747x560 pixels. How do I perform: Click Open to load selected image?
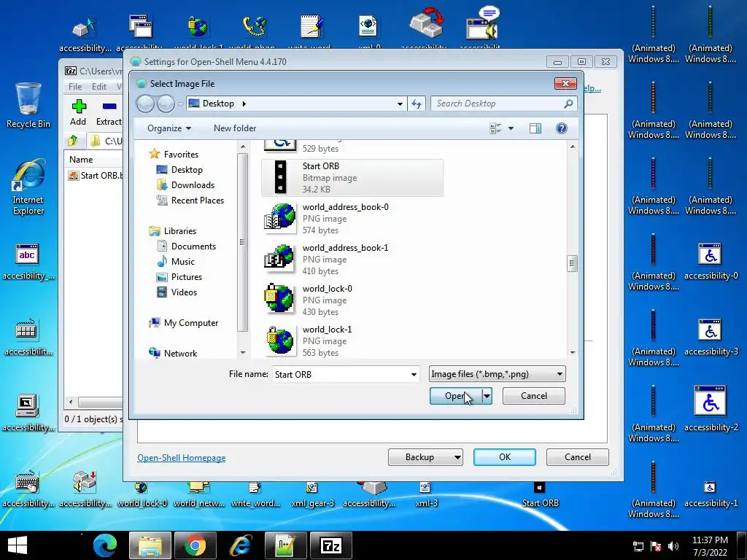point(456,396)
